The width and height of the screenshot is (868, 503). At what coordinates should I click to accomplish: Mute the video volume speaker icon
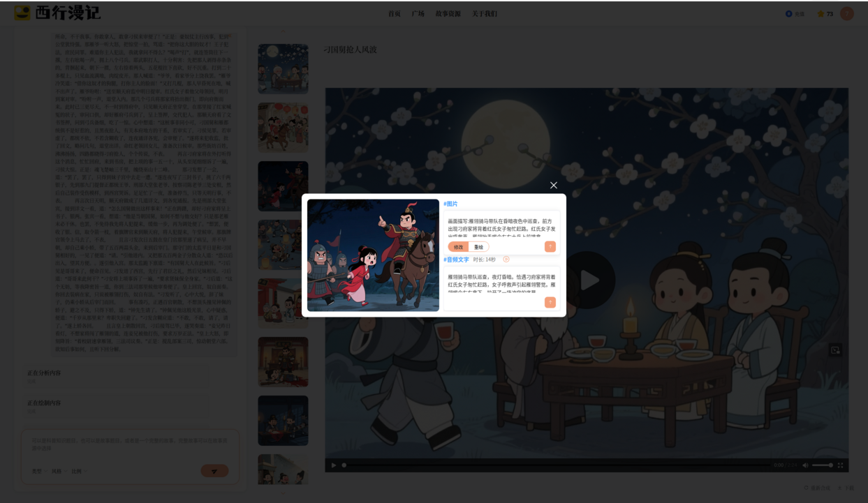tap(805, 465)
